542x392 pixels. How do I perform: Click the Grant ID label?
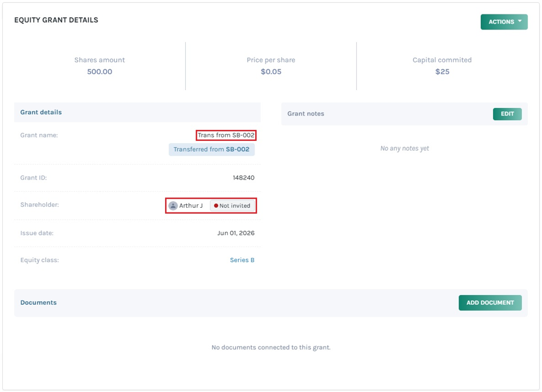pyautogui.click(x=33, y=178)
